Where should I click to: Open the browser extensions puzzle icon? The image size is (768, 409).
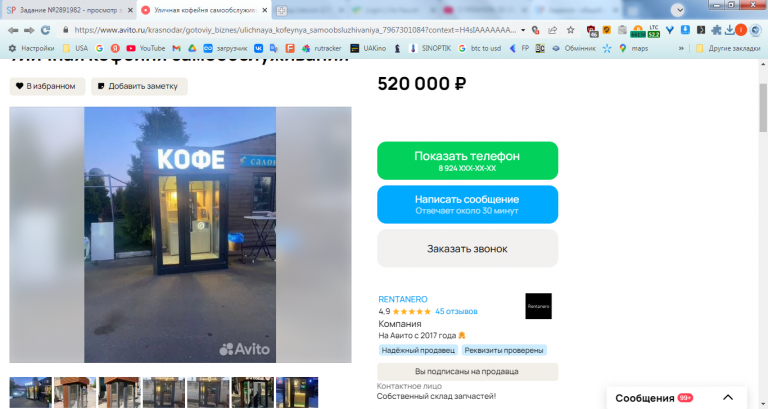point(716,30)
